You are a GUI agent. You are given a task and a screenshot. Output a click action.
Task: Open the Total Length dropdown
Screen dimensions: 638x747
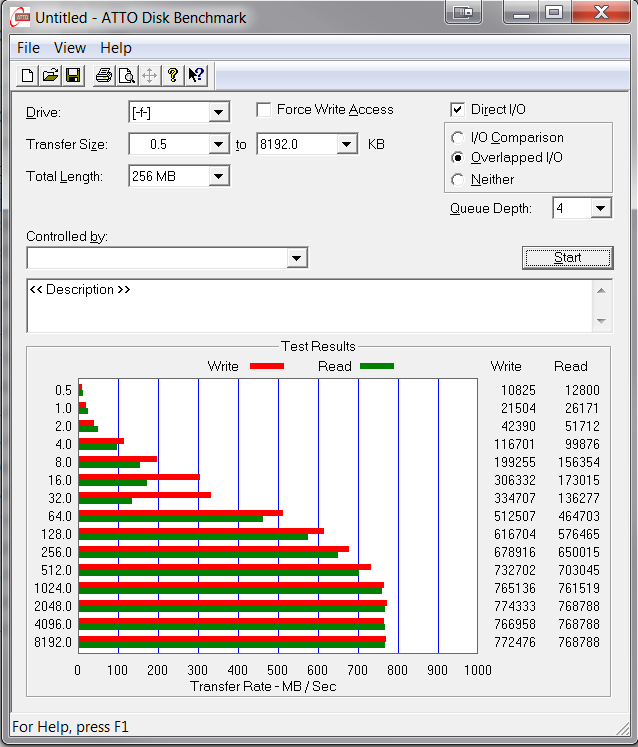219,176
